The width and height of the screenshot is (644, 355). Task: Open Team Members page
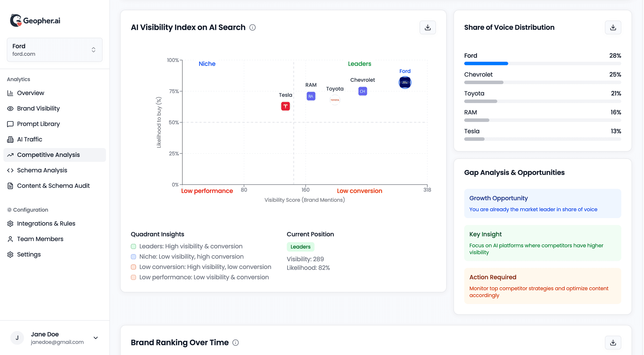coord(40,239)
